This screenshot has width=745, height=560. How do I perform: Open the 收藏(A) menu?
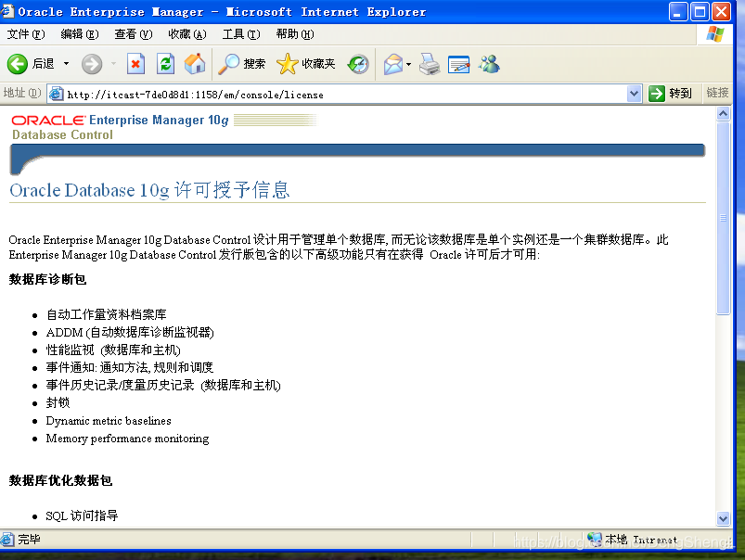187,34
